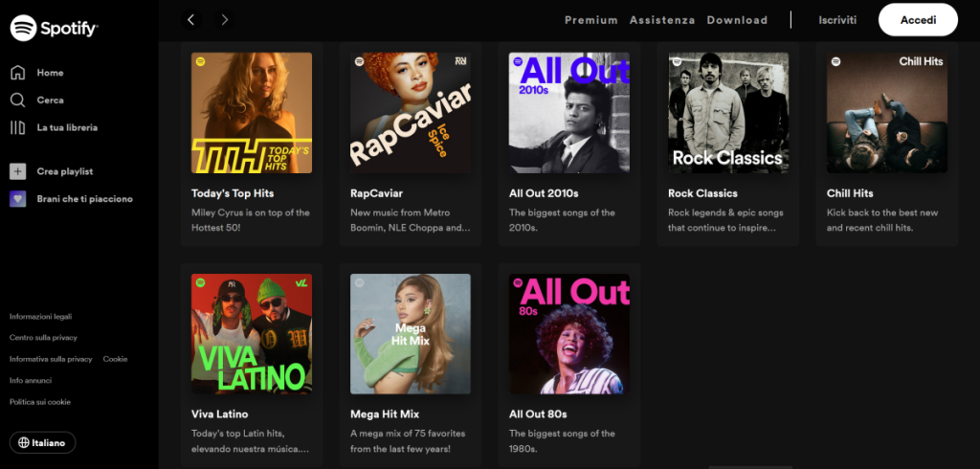
Task: Click the Chill Hits title text
Action: pos(850,193)
